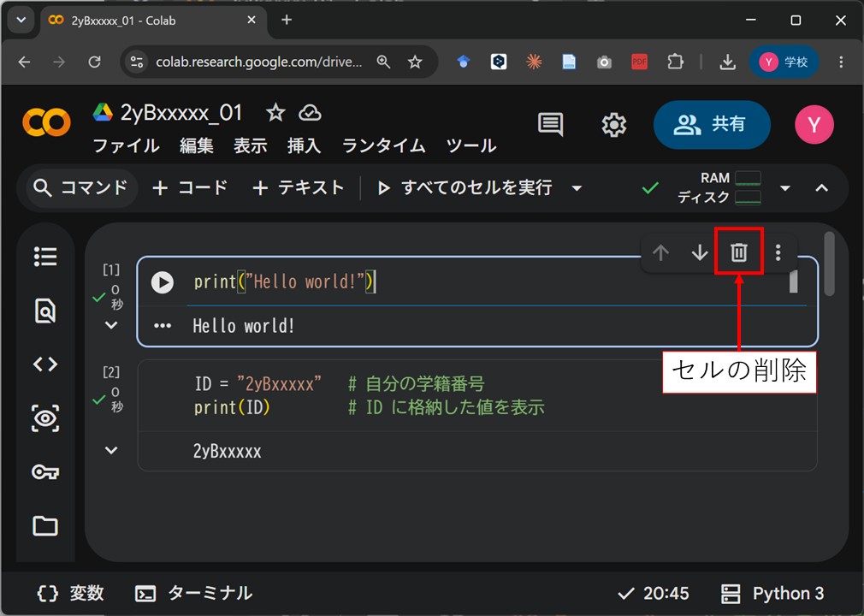
Task: Open the table of contents sidebar icon
Action: (x=45, y=256)
